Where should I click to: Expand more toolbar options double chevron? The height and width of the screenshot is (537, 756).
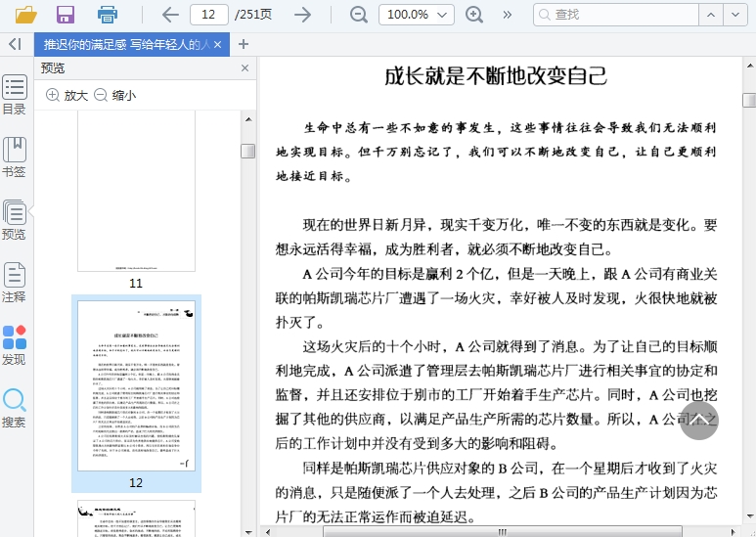pyautogui.click(x=508, y=15)
